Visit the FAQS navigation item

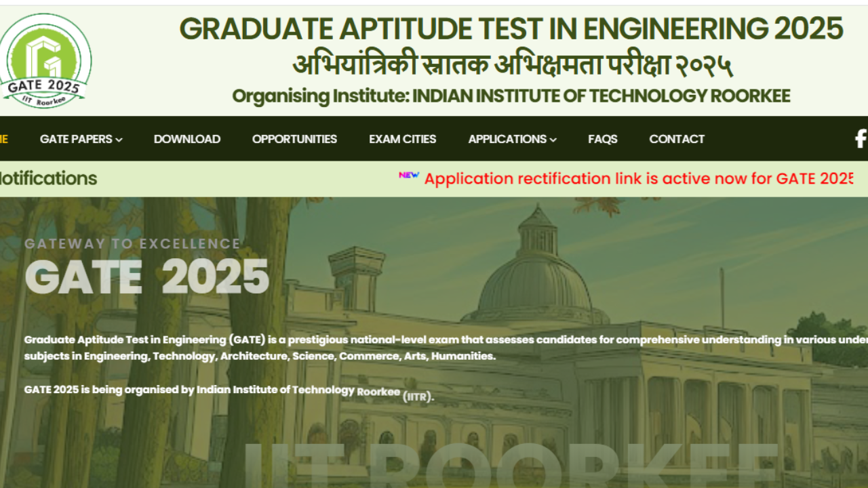pos(602,139)
